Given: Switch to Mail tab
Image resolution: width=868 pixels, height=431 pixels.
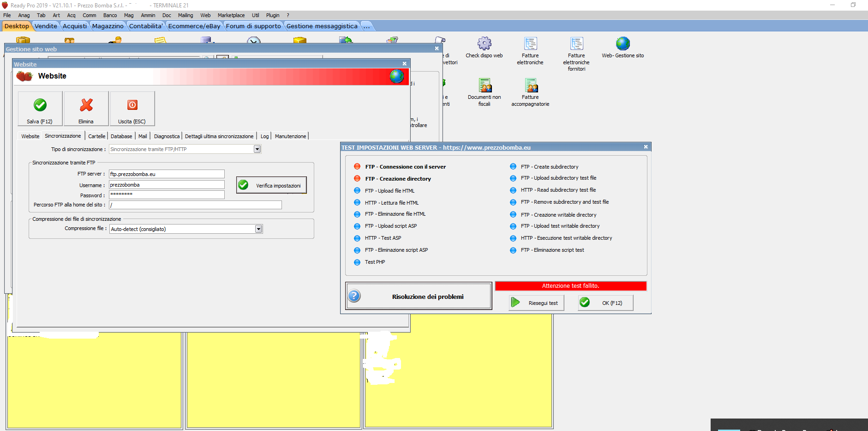Looking at the screenshot, I should (x=143, y=136).
